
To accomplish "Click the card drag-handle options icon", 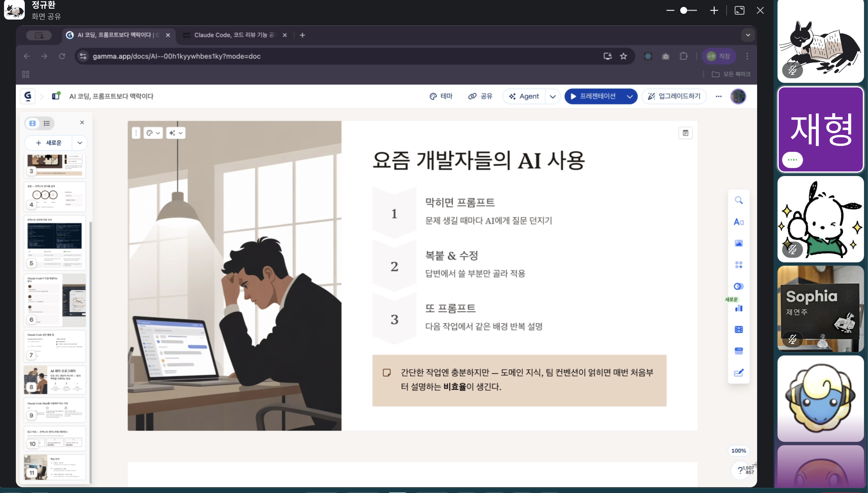I will pyautogui.click(x=136, y=133).
